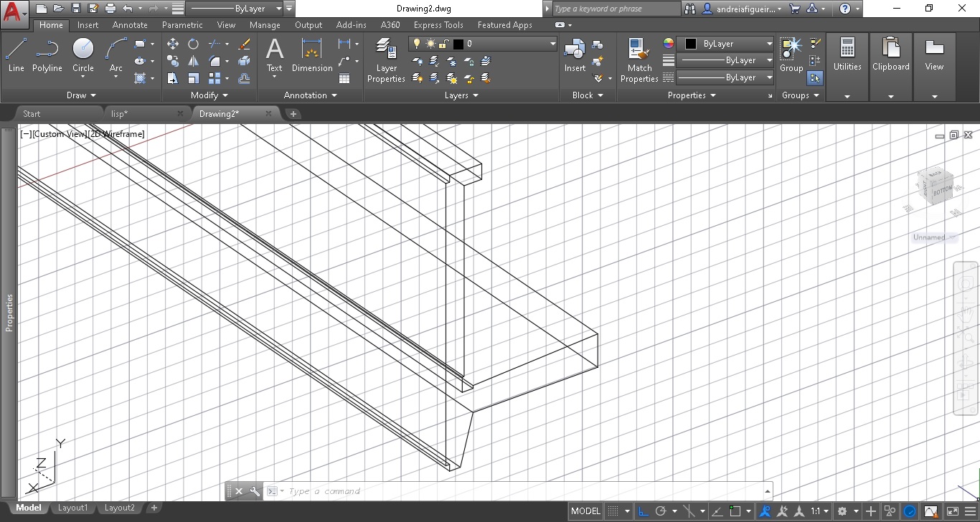980x522 pixels.
Task: Select the Line tool
Action: coord(16,55)
